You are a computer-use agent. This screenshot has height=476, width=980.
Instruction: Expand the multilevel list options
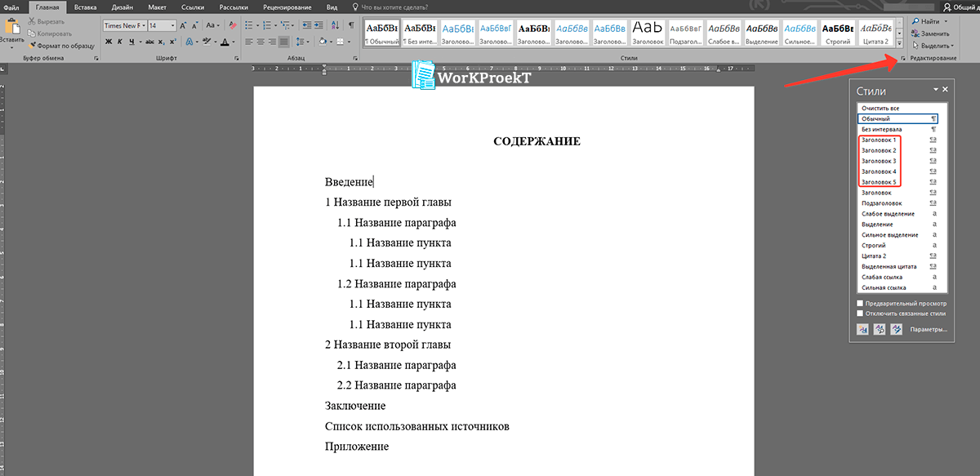click(292, 25)
